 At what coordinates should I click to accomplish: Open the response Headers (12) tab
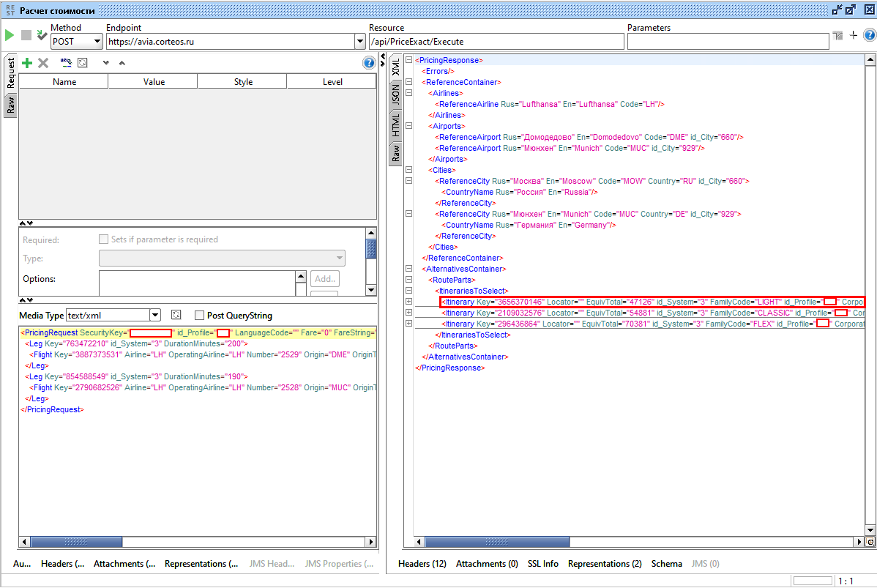[422, 564]
